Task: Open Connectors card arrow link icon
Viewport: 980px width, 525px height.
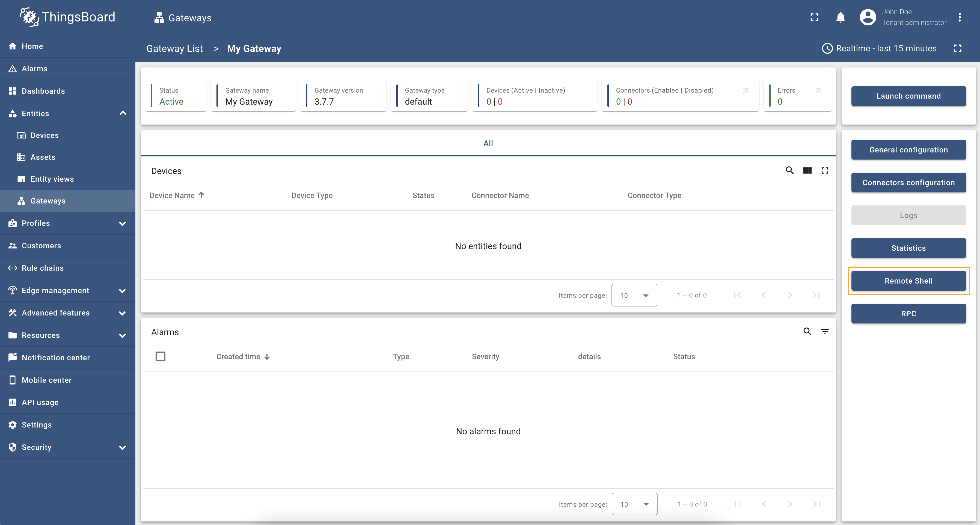Action: [x=745, y=91]
